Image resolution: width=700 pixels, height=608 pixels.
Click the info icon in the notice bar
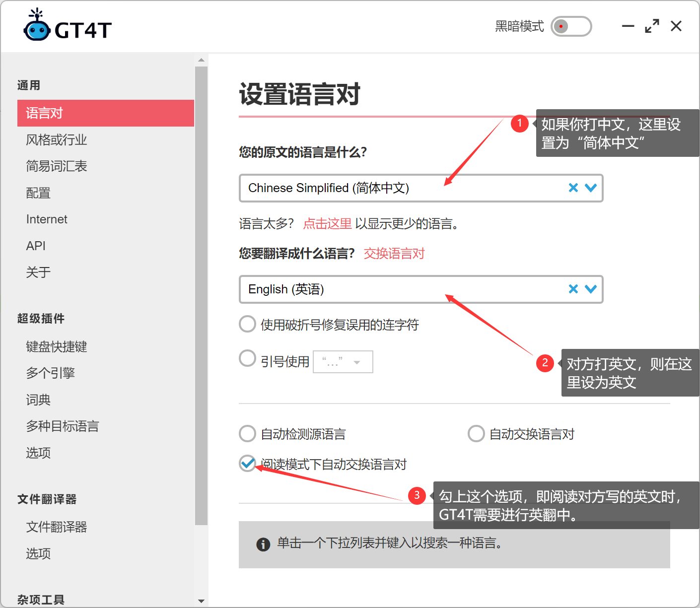(x=264, y=544)
